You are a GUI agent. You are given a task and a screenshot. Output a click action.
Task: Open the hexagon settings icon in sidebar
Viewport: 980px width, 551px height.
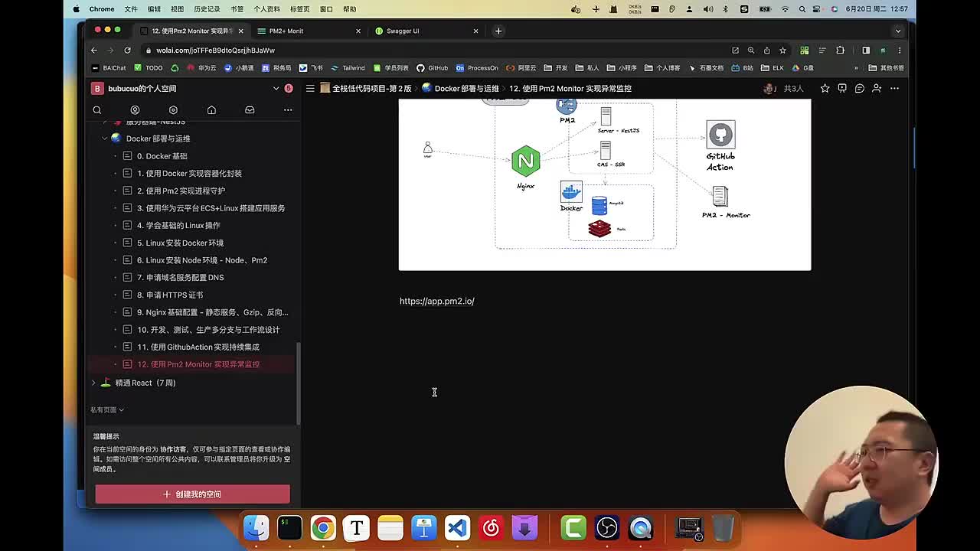coord(173,110)
